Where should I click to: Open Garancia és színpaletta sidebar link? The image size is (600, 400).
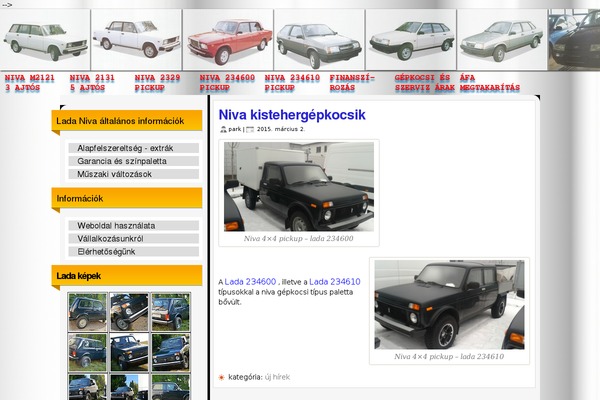coord(134,161)
